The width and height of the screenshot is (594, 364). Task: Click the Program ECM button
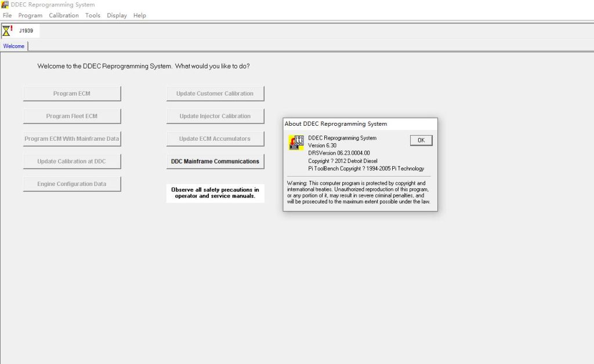(72, 93)
